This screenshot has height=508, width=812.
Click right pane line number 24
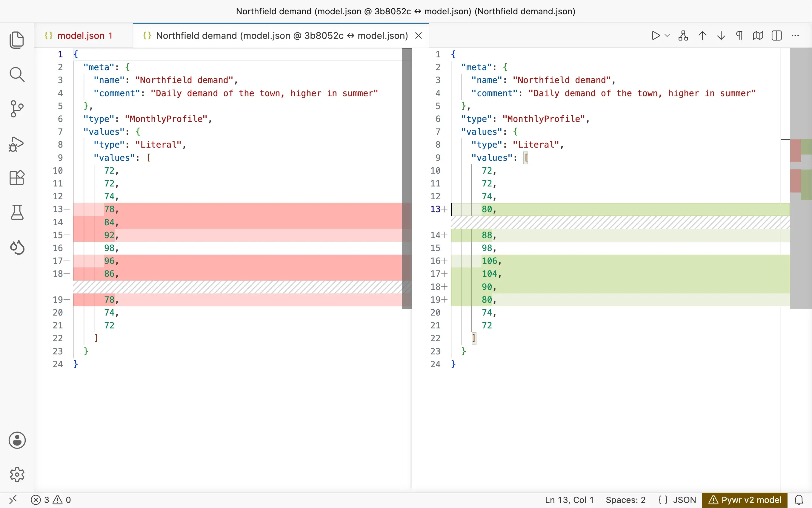pyautogui.click(x=435, y=364)
